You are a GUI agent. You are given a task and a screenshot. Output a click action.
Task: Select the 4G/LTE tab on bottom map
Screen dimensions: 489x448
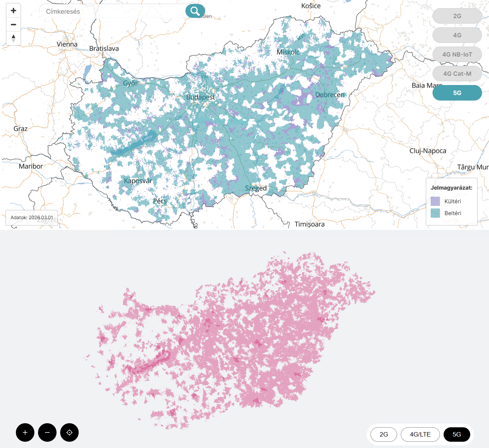click(420, 434)
